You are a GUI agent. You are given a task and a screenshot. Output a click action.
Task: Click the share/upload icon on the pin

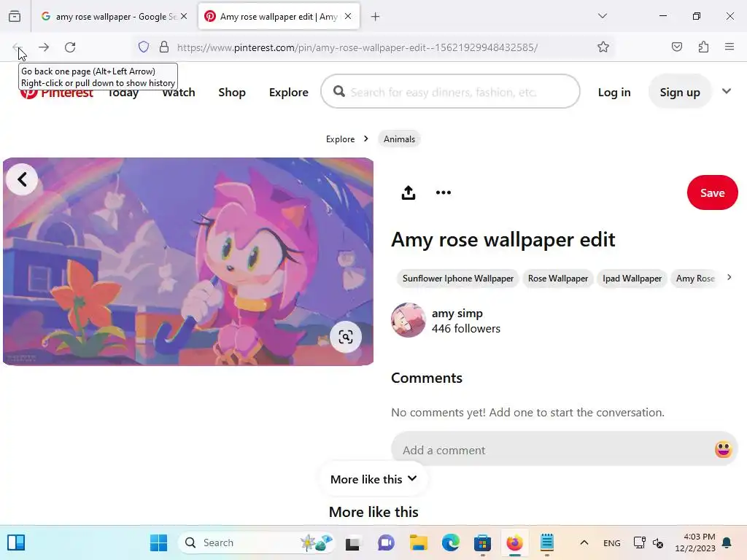coord(409,192)
